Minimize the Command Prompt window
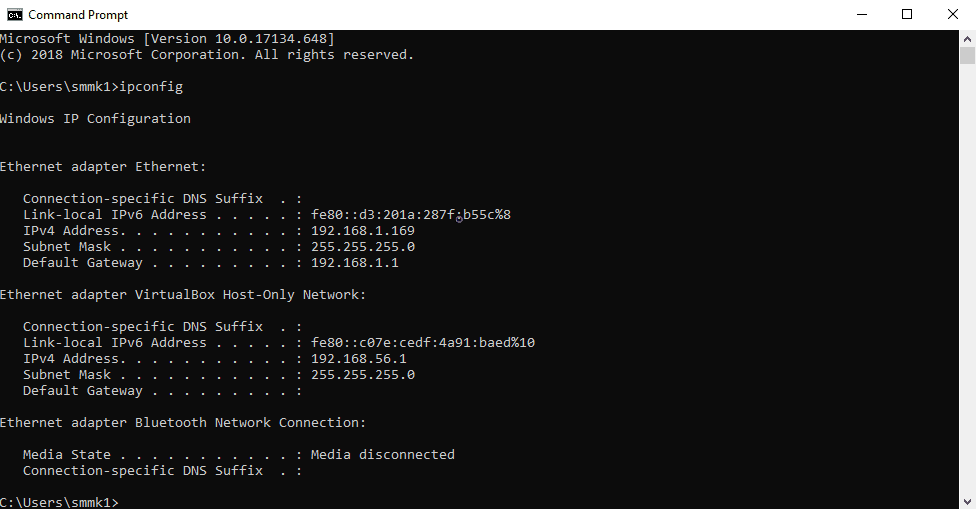 tap(862, 14)
